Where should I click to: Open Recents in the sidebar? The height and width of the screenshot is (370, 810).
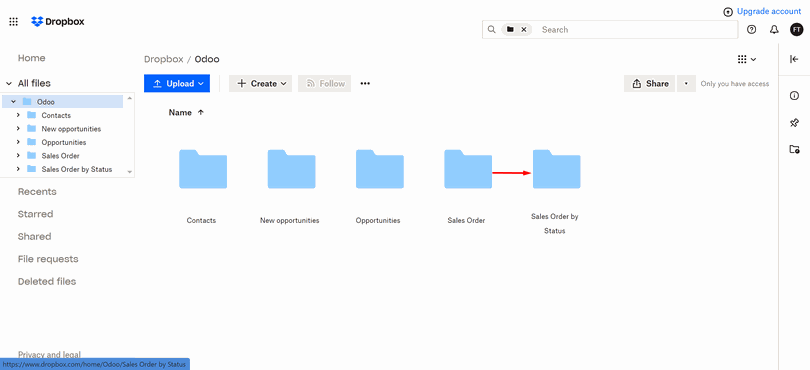[x=37, y=192]
